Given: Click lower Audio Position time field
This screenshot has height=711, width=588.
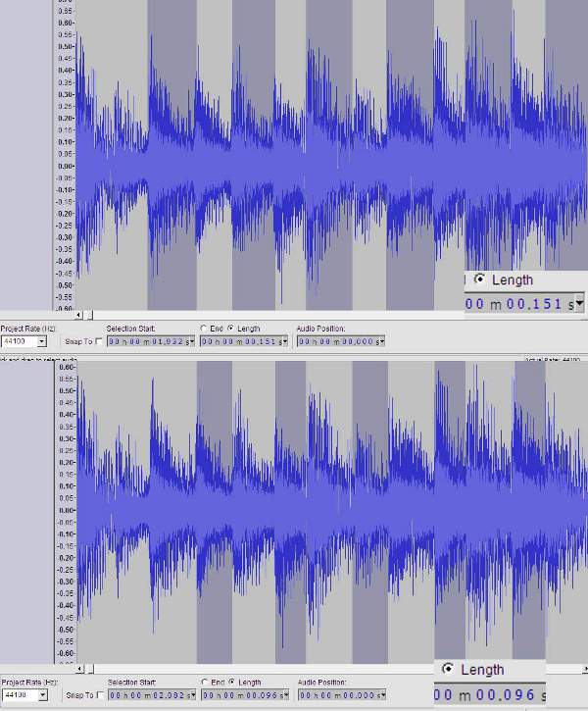Looking at the screenshot, I should [342, 694].
